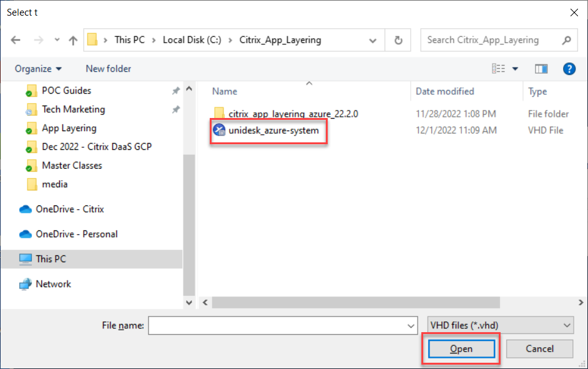
Task: Click Citrix_App_Layering breadcrumb segment
Action: (280, 40)
